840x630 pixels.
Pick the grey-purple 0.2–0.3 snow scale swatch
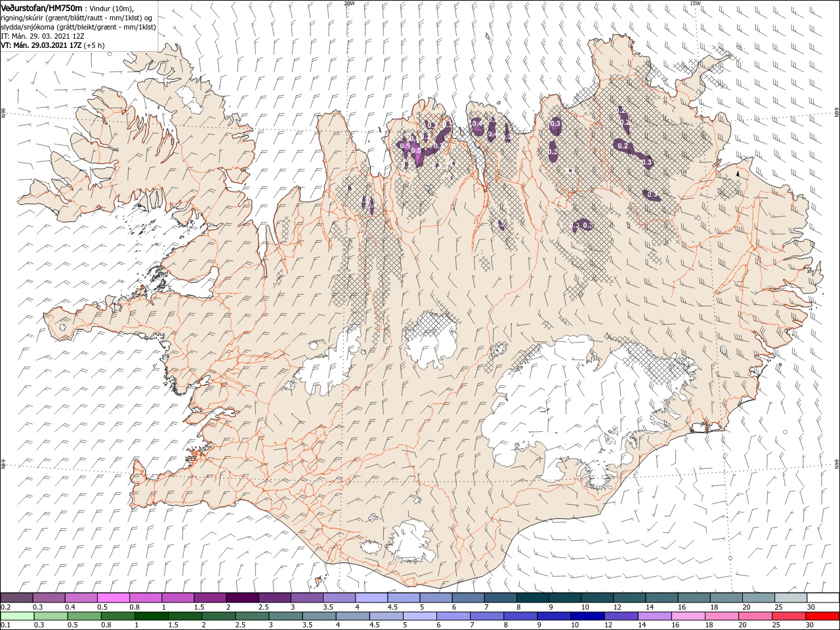17,598
